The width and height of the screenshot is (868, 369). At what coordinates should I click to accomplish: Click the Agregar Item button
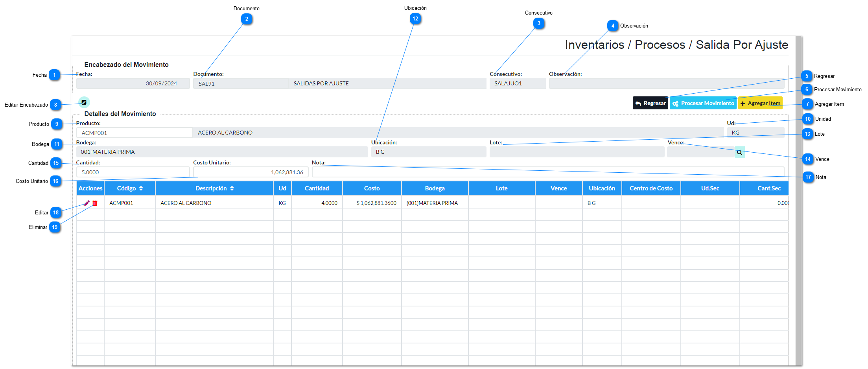(x=760, y=103)
